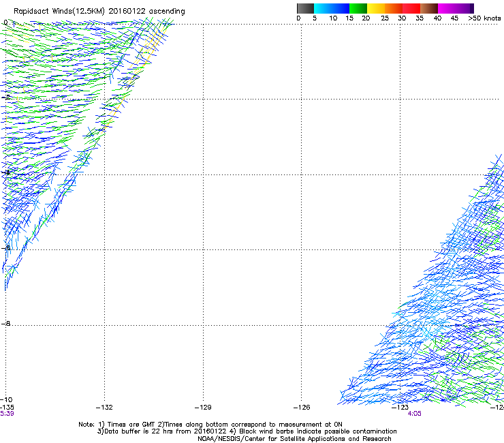Click the green 15-20 knots color segment
This screenshot has height=443, width=504.
[358, 8]
